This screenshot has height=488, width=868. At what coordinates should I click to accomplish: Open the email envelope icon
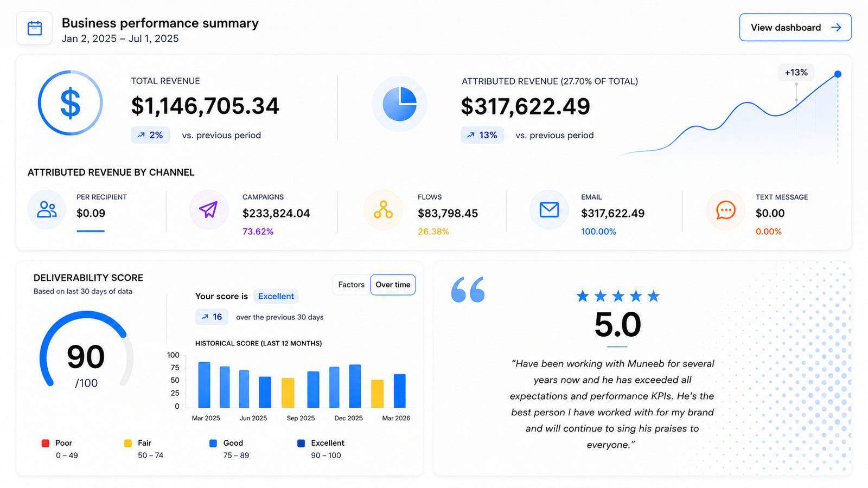pos(549,210)
